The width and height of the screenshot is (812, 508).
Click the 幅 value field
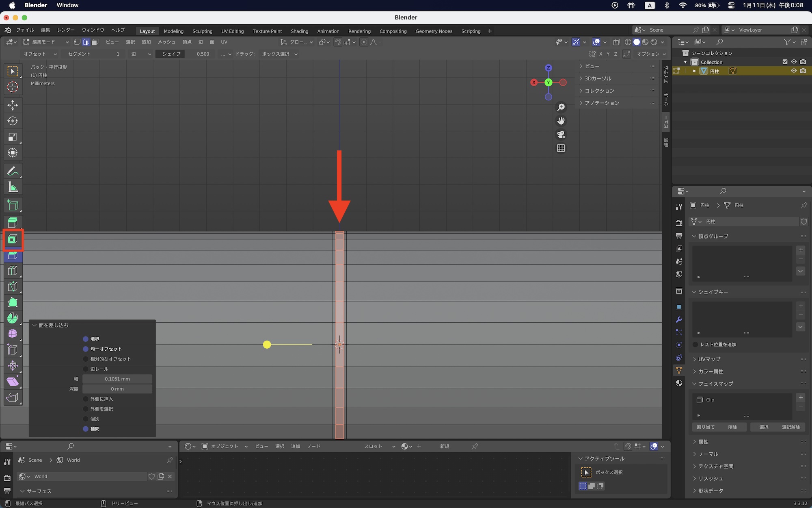[x=117, y=379]
